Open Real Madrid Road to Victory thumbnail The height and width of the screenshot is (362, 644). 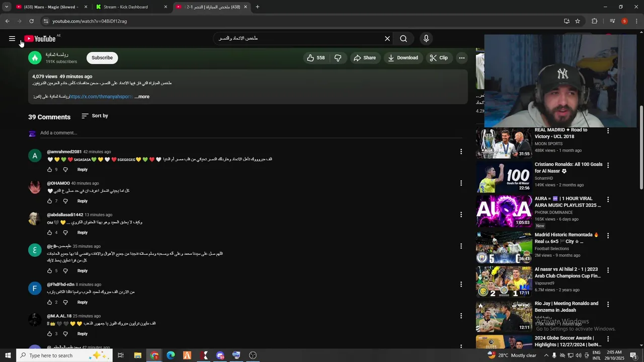[504, 144]
